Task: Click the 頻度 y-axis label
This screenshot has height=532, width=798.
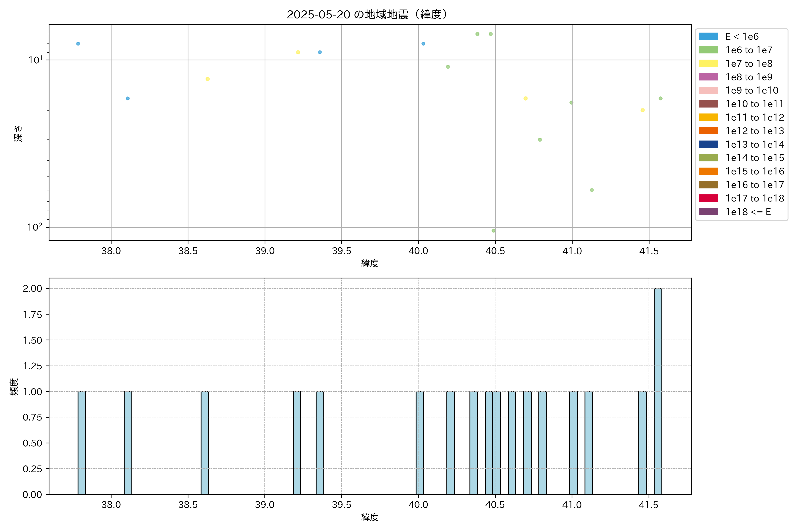Action: coord(14,387)
